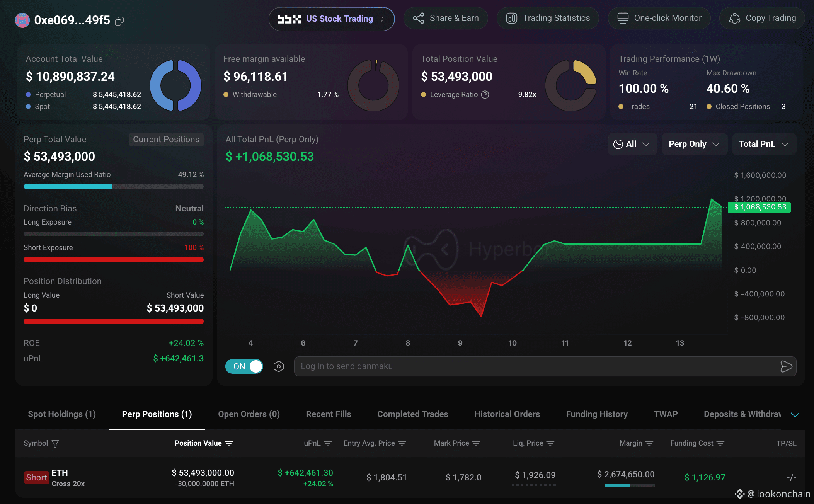Open Trading Statistics
Image resolution: width=814 pixels, height=504 pixels.
[x=548, y=18]
